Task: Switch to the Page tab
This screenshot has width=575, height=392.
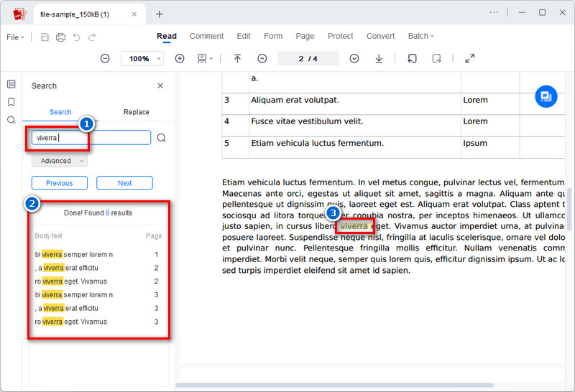Action: (x=305, y=36)
